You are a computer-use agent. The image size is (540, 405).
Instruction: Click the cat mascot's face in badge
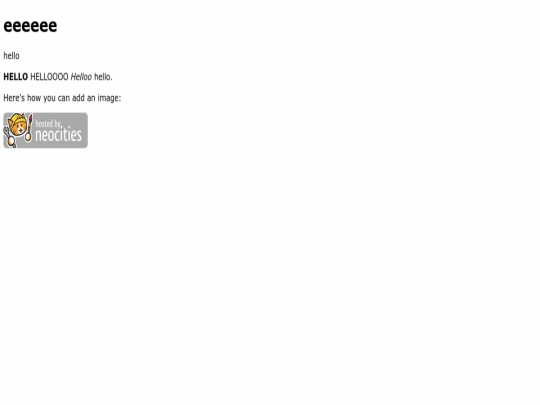18,128
